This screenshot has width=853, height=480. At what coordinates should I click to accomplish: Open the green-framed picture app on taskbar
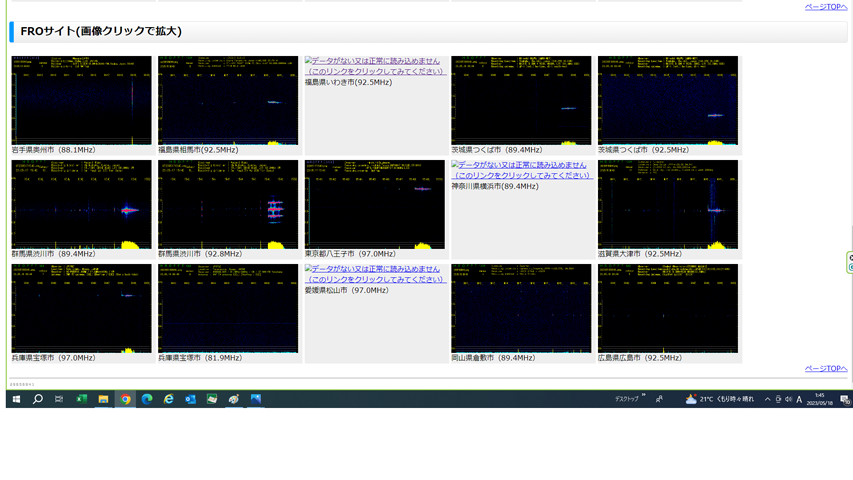tap(212, 399)
